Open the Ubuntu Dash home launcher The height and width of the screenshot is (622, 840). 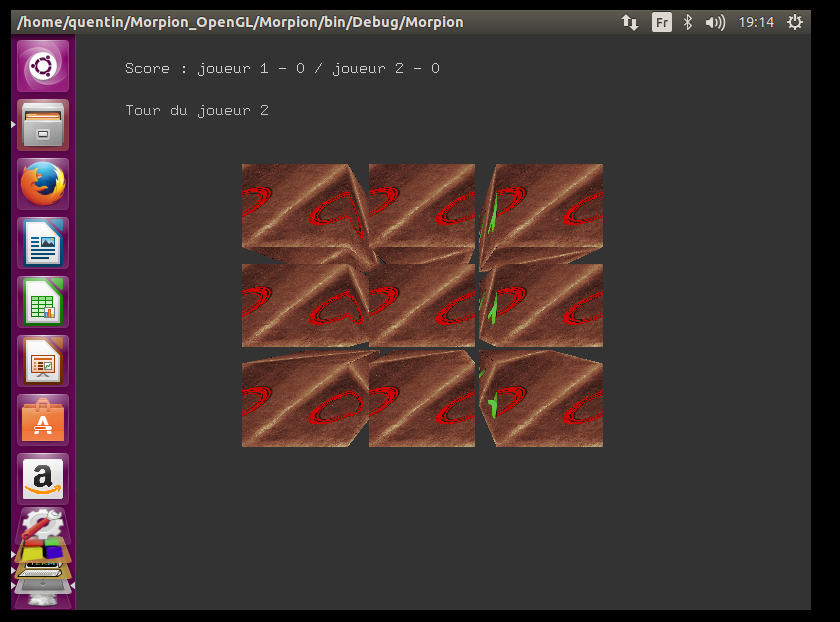pyautogui.click(x=43, y=66)
